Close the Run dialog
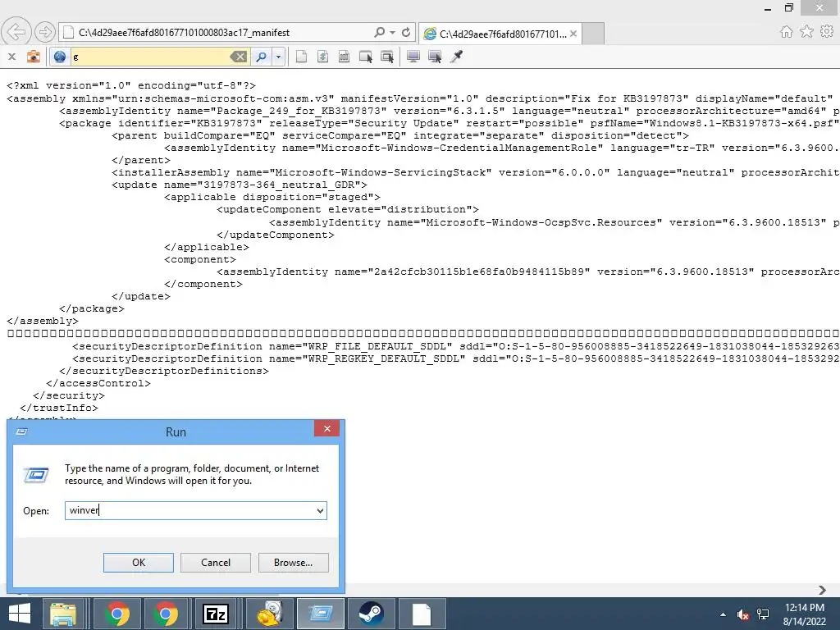 click(x=326, y=428)
